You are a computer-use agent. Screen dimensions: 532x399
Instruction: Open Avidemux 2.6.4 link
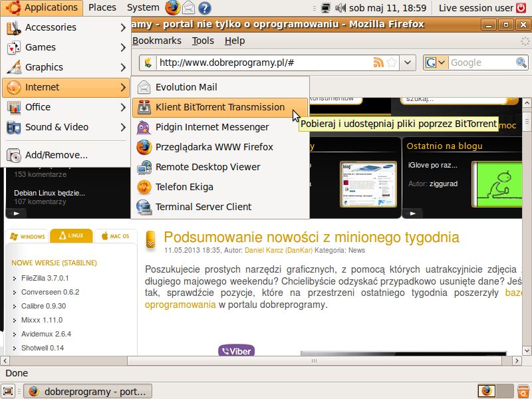46,334
